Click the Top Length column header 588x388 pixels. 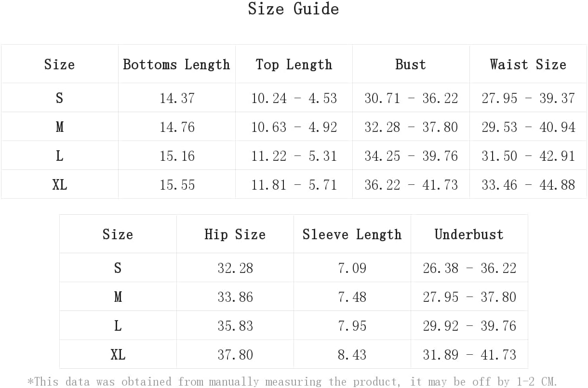pyautogui.click(x=294, y=65)
